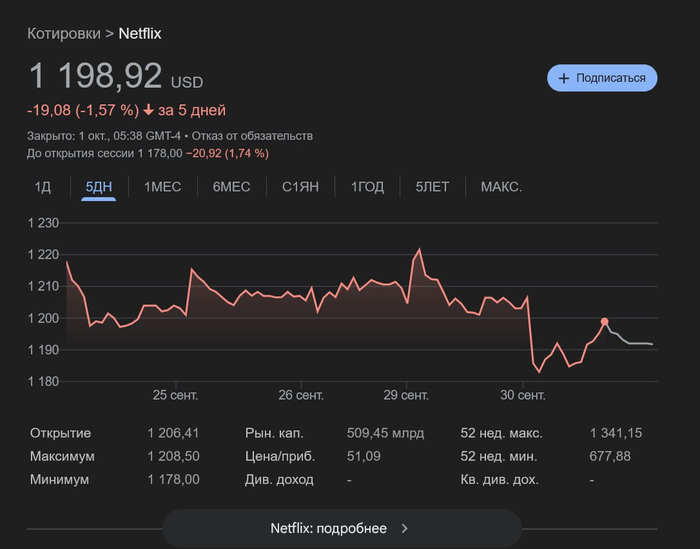Switch to the 6МЕС chart range

231,187
